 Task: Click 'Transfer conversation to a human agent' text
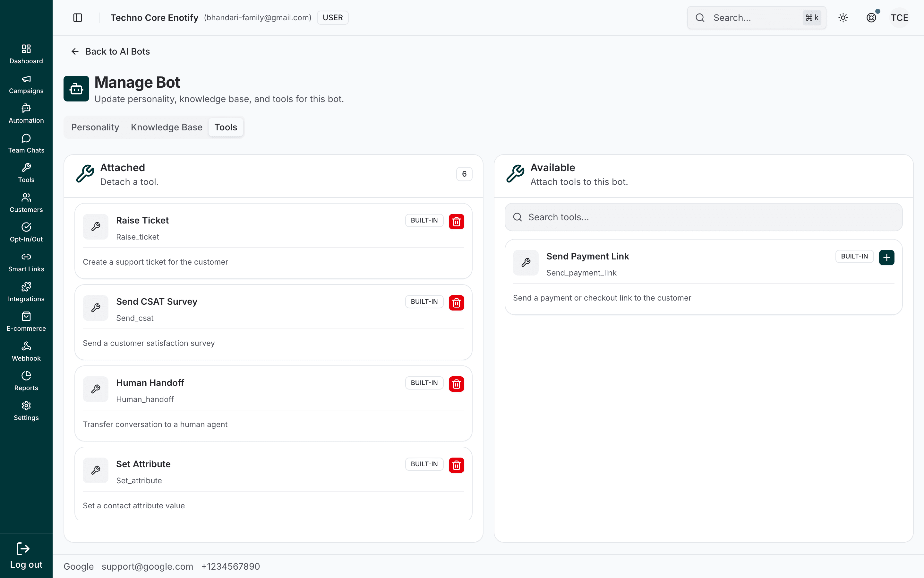click(155, 424)
